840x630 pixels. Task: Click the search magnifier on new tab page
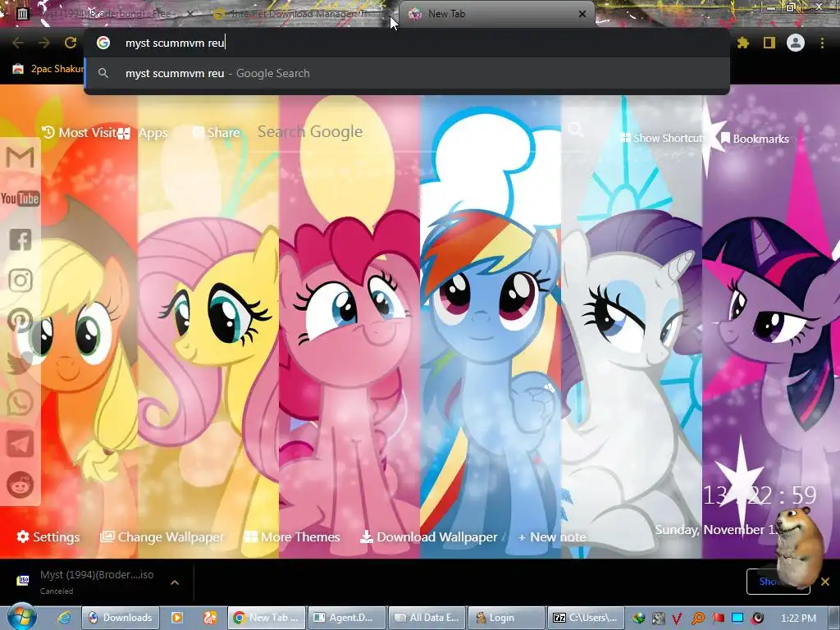(576, 129)
